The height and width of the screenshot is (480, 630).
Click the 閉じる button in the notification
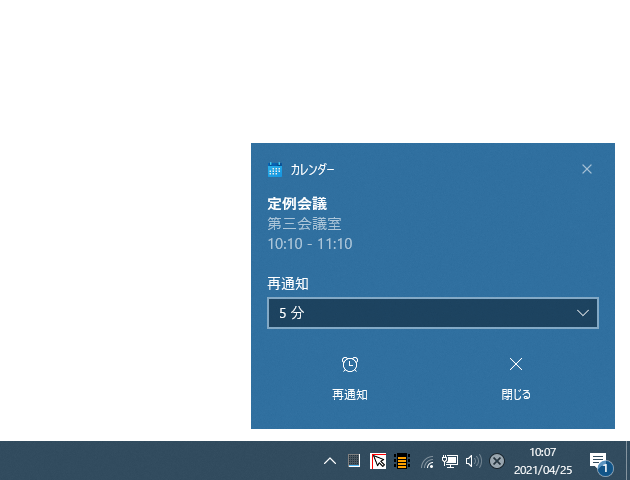tap(516, 378)
